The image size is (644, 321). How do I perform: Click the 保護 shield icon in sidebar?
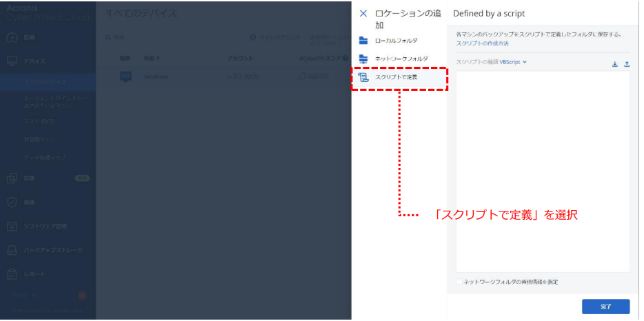coord(12,203)
